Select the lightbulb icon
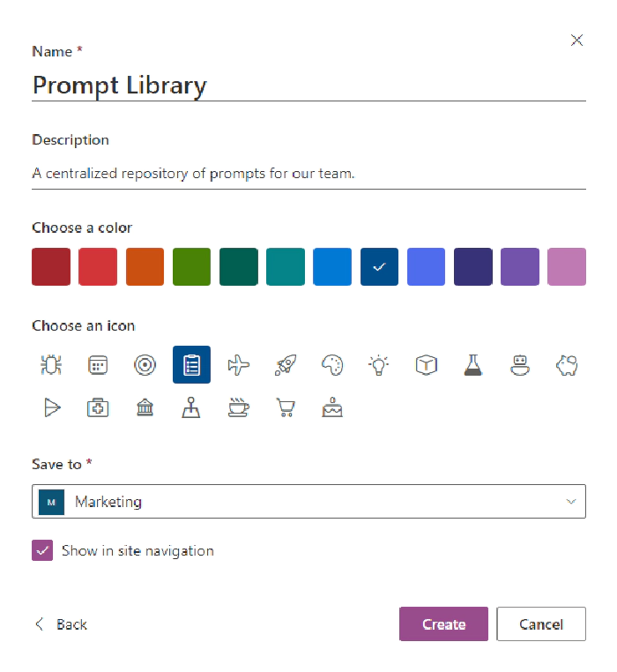The width and height of the screenshot is (617, 672). (x=379, y=365)
